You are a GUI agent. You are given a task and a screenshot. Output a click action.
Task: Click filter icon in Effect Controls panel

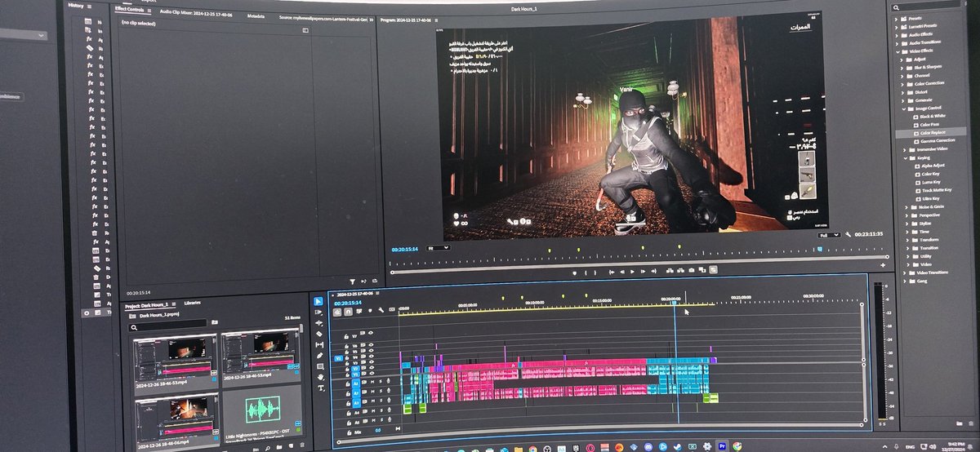[352, 281]
